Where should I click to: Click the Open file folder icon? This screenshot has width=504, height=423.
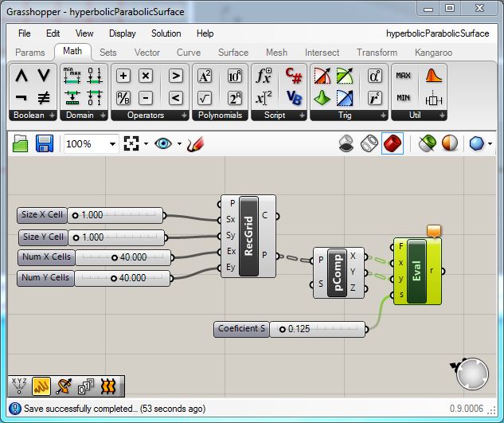[20, 143]
